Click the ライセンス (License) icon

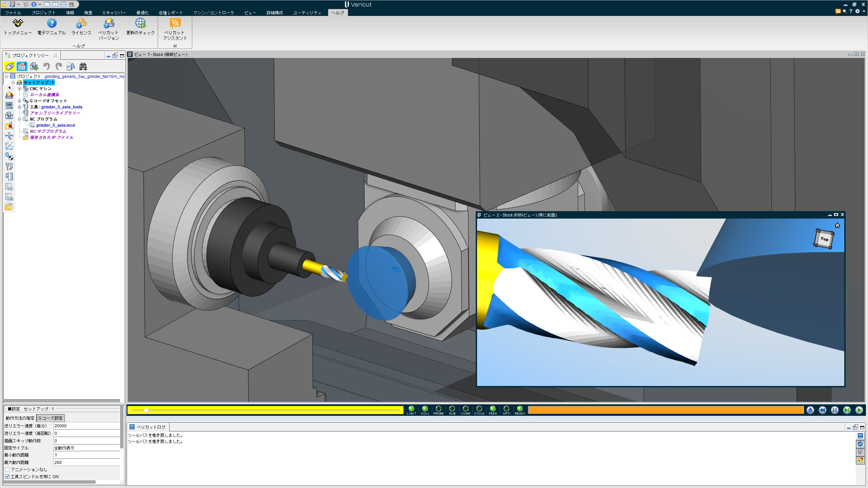tap(81, 24)
